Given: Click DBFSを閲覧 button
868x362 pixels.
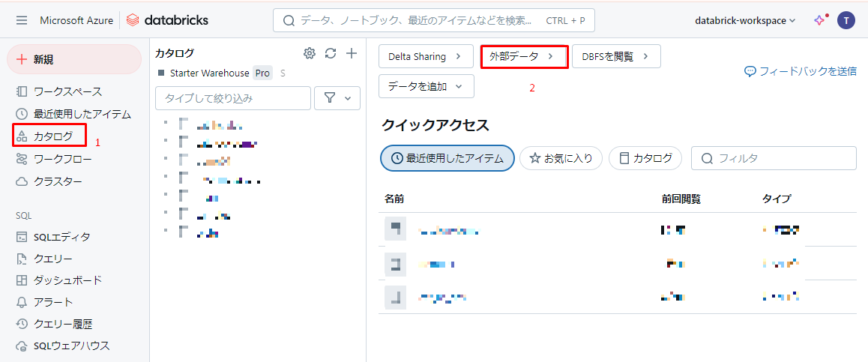Looking at the screenshot, I should (x=616, y=56).
